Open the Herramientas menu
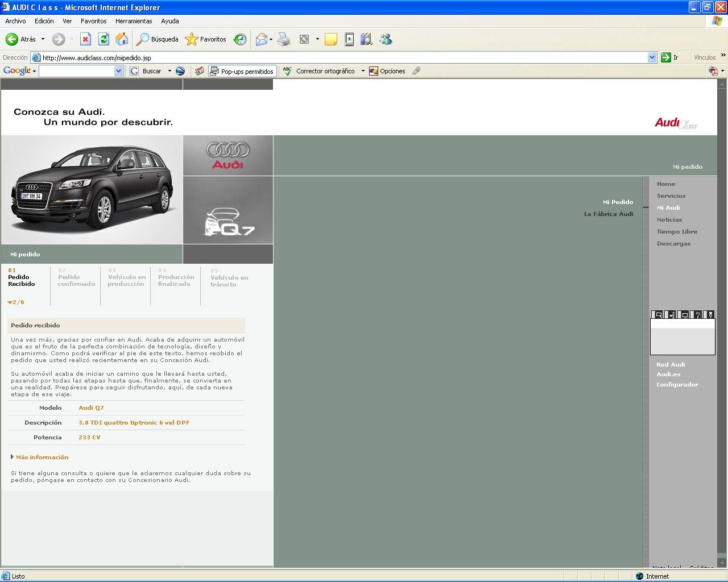Image resolution: width=728 pixels, height=582 pixels. (134, 21)
